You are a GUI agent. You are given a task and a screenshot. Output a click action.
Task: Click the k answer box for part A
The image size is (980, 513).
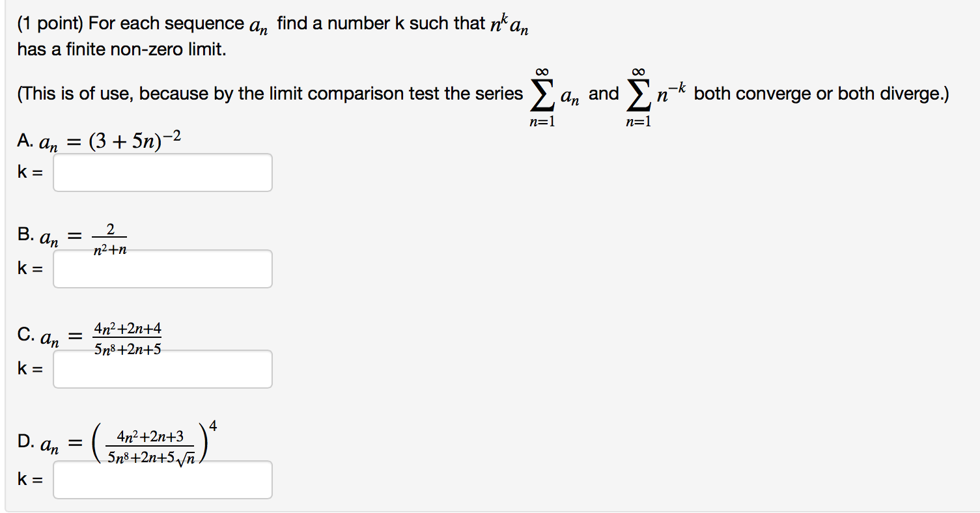click(x=162, y=172)
